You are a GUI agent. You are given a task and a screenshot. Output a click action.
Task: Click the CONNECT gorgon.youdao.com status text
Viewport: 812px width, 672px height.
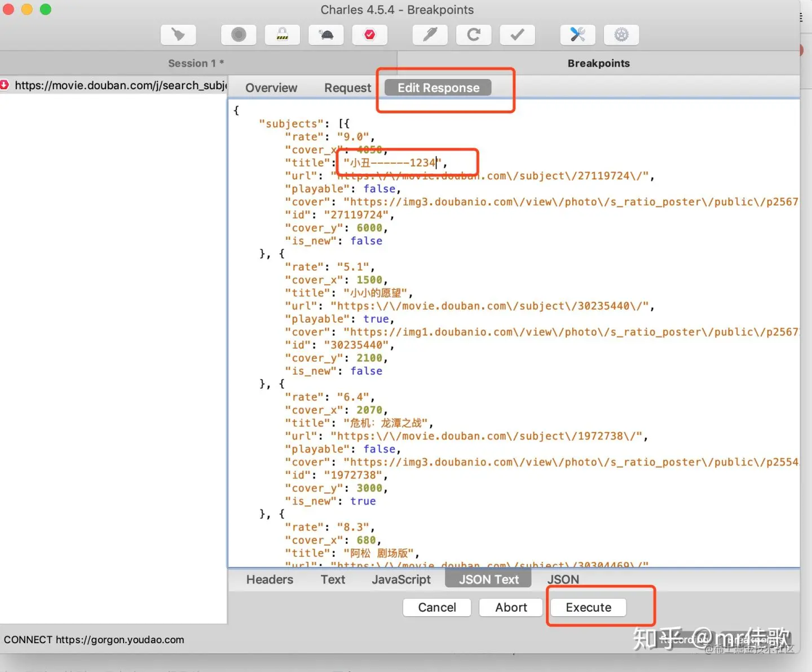tap(94, 640)
